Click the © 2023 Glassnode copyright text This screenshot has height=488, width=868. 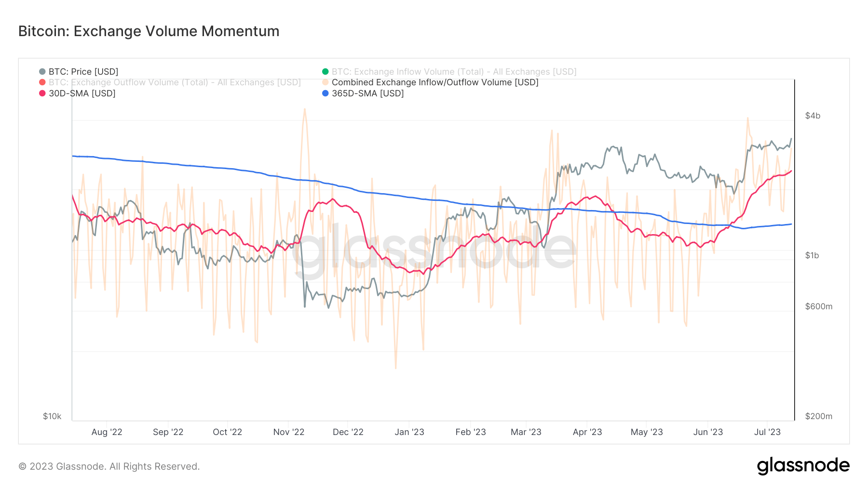[x=109, y=466]
